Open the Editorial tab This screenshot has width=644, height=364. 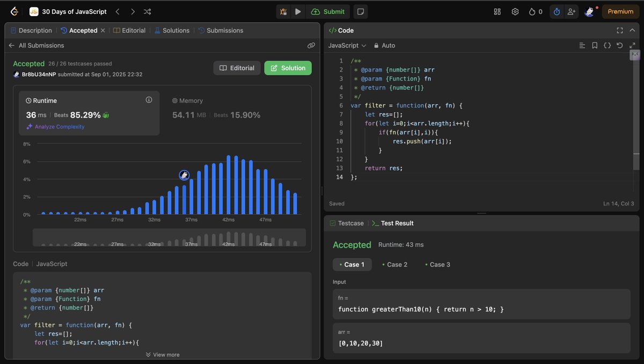[129, 31]
